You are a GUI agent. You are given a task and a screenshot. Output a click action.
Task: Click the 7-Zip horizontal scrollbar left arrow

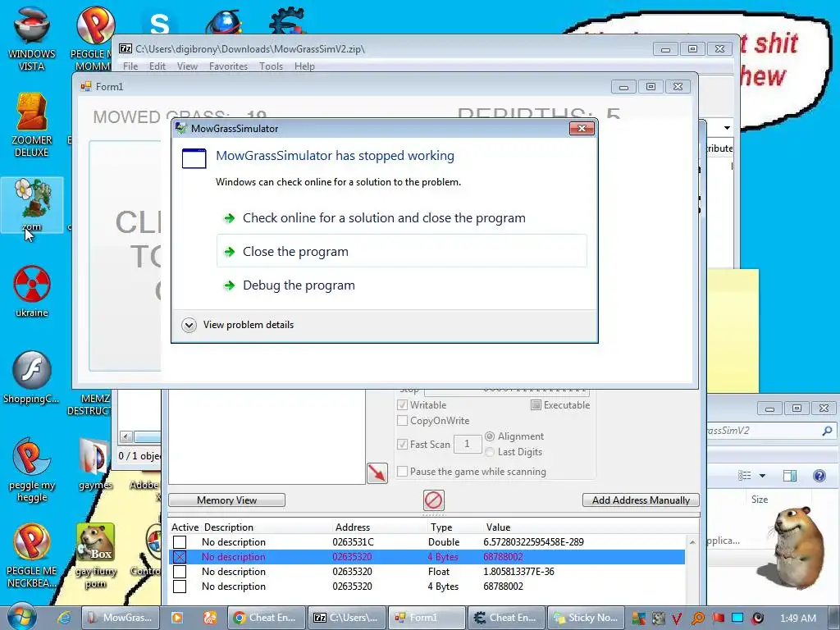click(x=126, y=436)
